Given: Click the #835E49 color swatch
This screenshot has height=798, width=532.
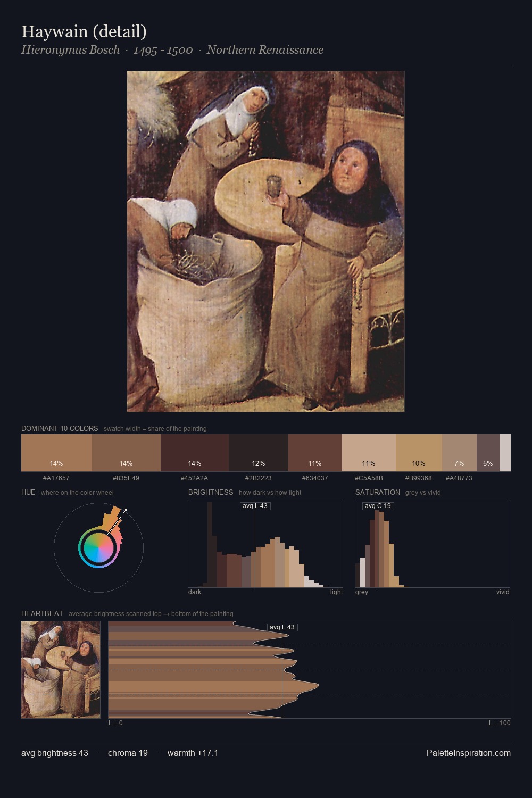Looking at the screenshot, I should [x=126, y=453].
